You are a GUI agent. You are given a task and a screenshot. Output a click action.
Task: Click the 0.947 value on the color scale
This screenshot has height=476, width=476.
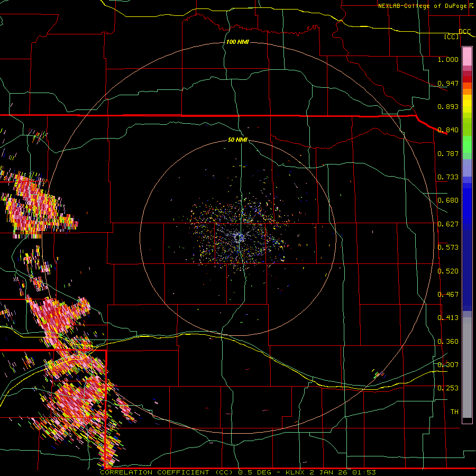448,83
